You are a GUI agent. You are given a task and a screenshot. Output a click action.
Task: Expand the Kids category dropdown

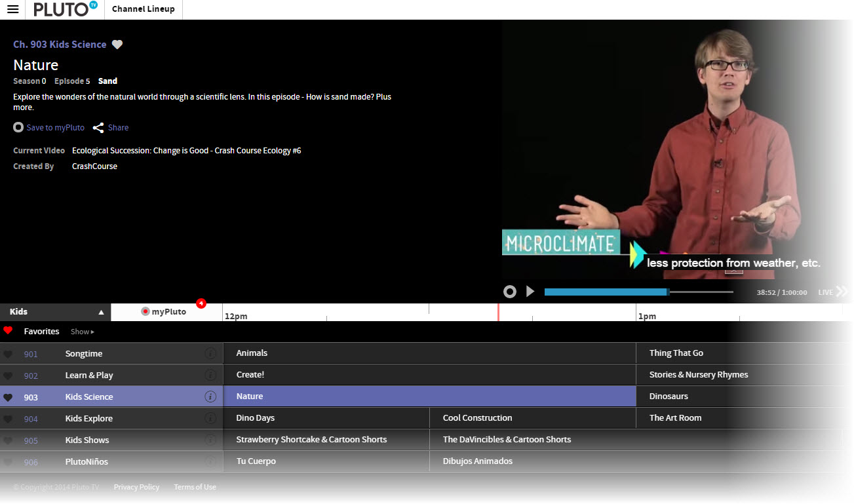(x=101, y=312)
